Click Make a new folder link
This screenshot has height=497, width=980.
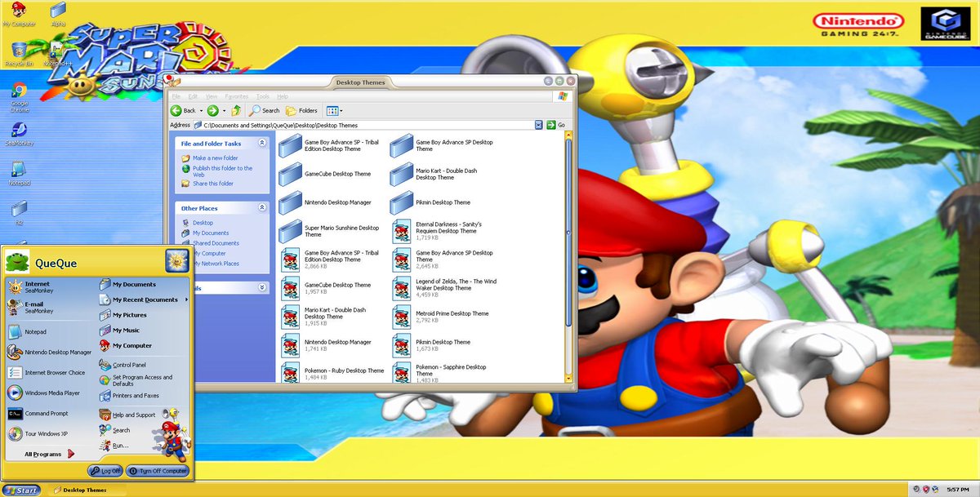(216, 158)
